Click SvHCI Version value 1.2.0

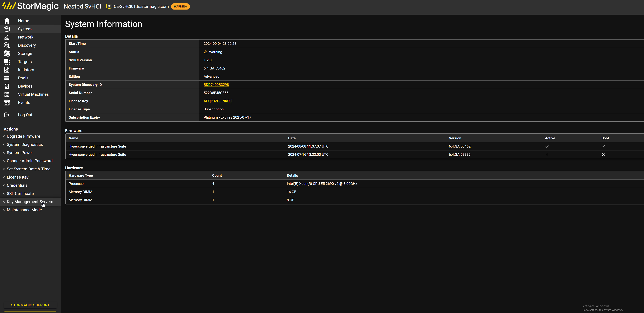point(208,60)
